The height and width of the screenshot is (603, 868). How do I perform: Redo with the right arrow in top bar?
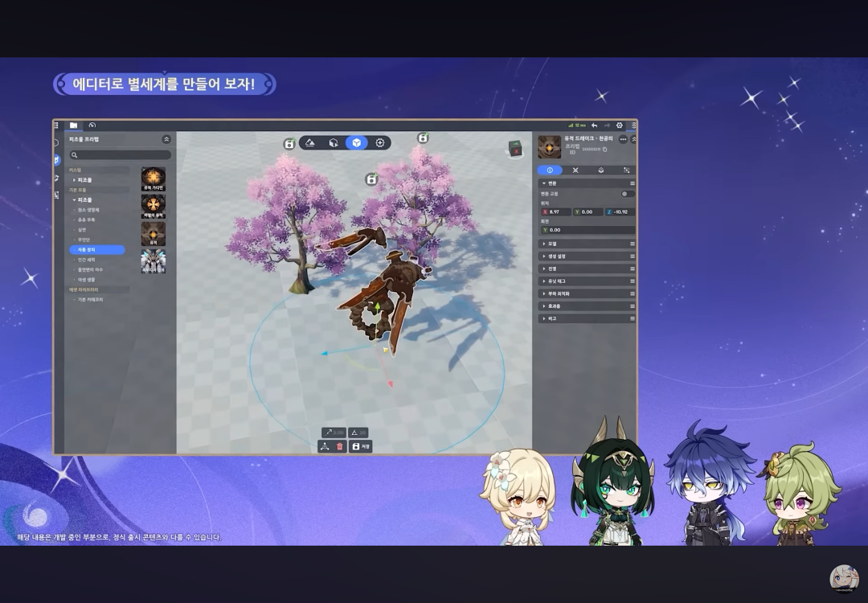click(608, 125)
